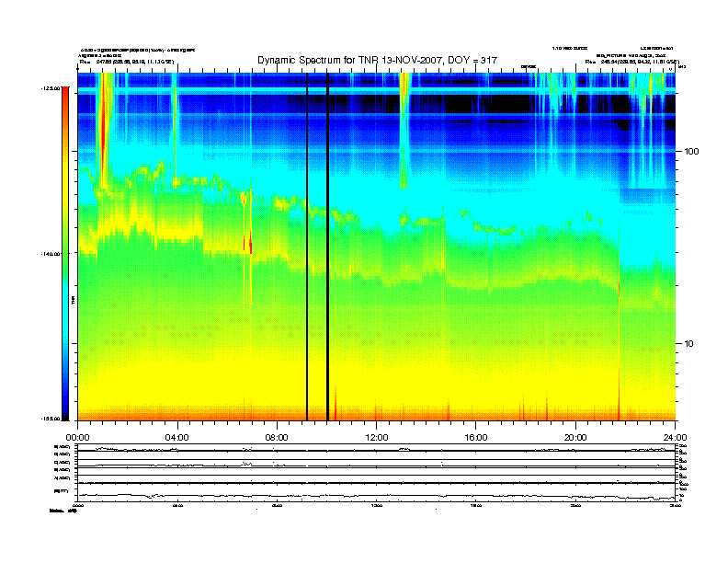Image resolution: width=728 pixels, height=563 pixels.
Task: Click the thin red spike near 21:40
Action: coord(619,349)
